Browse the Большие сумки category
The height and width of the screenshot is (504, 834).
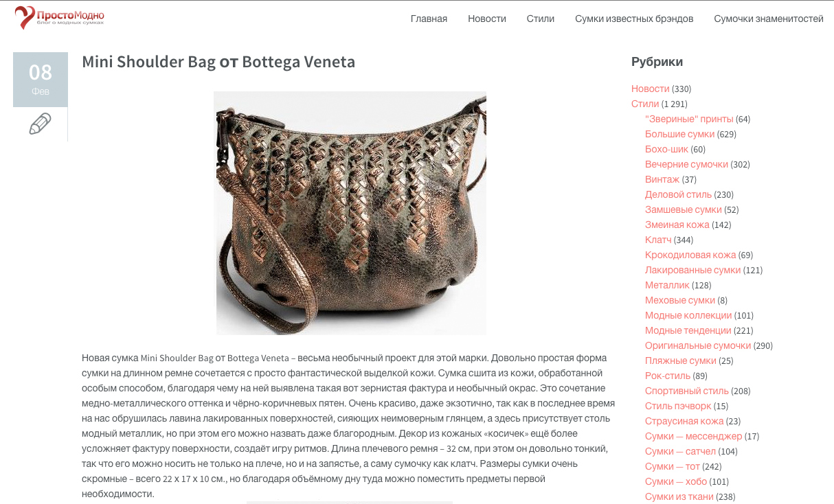click(679, 134)
